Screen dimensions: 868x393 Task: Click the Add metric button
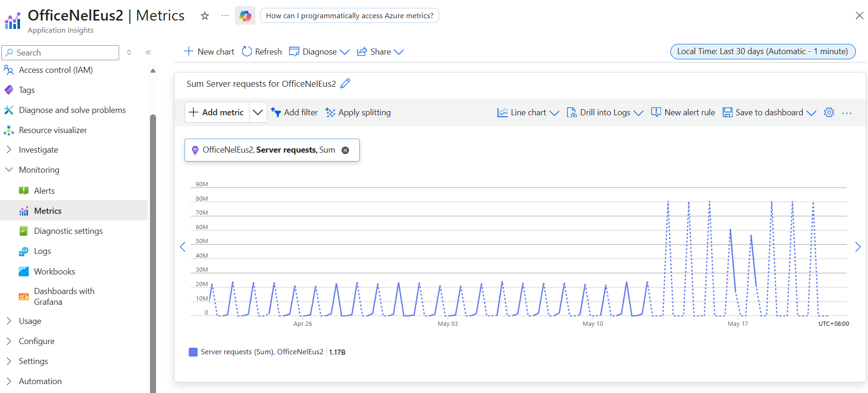click(x=217, y=112)
